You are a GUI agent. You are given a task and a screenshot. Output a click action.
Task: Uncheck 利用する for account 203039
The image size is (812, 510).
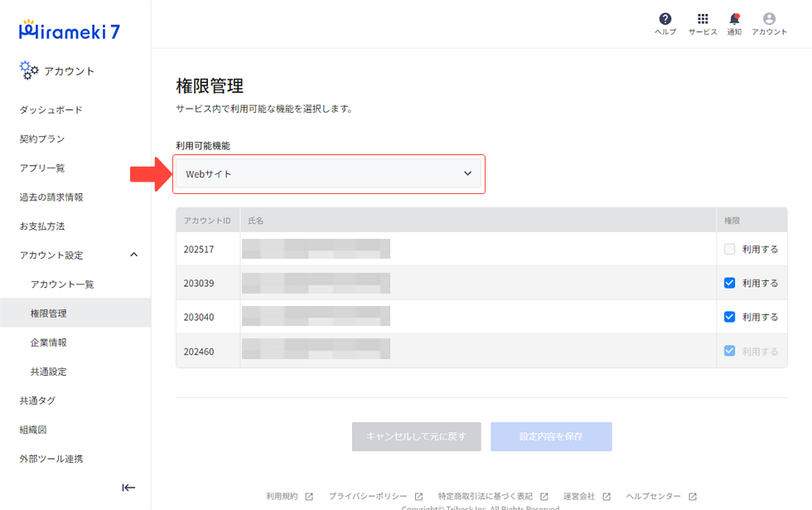point(729,283)
